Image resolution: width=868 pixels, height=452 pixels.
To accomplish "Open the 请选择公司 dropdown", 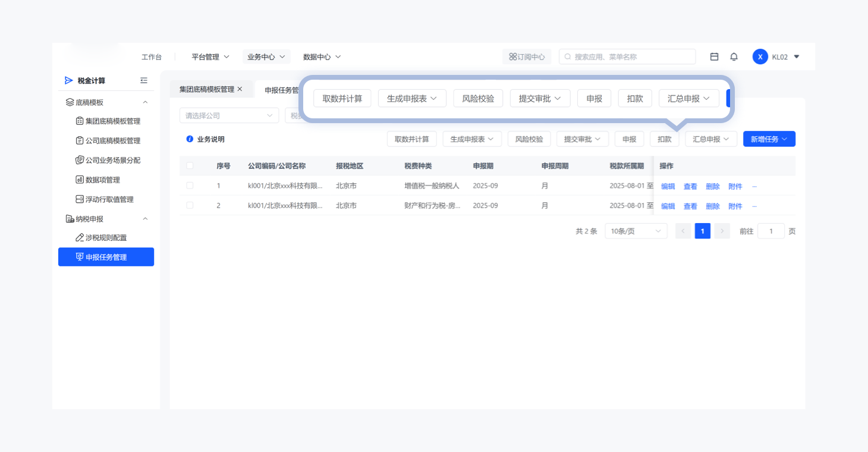I will [229, 115].
